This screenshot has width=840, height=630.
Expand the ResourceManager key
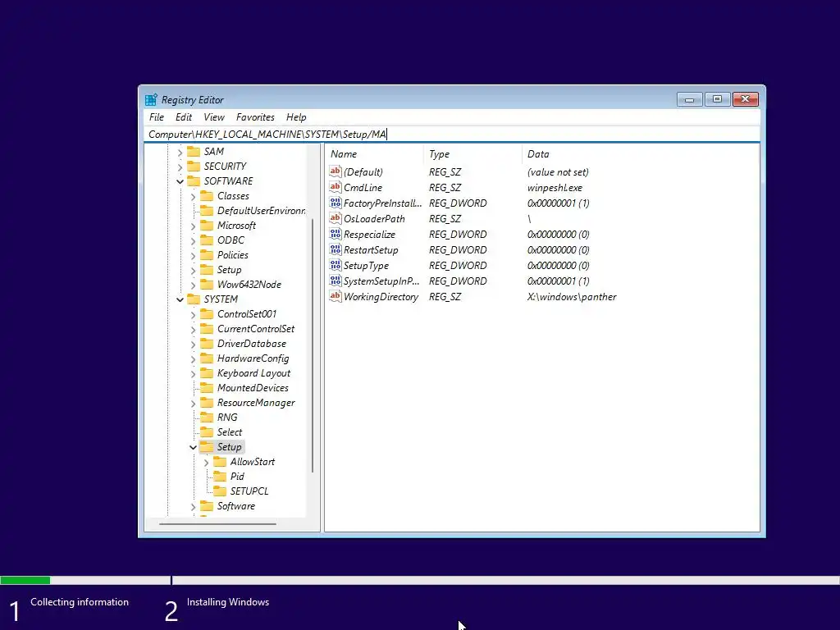[194, 404]
